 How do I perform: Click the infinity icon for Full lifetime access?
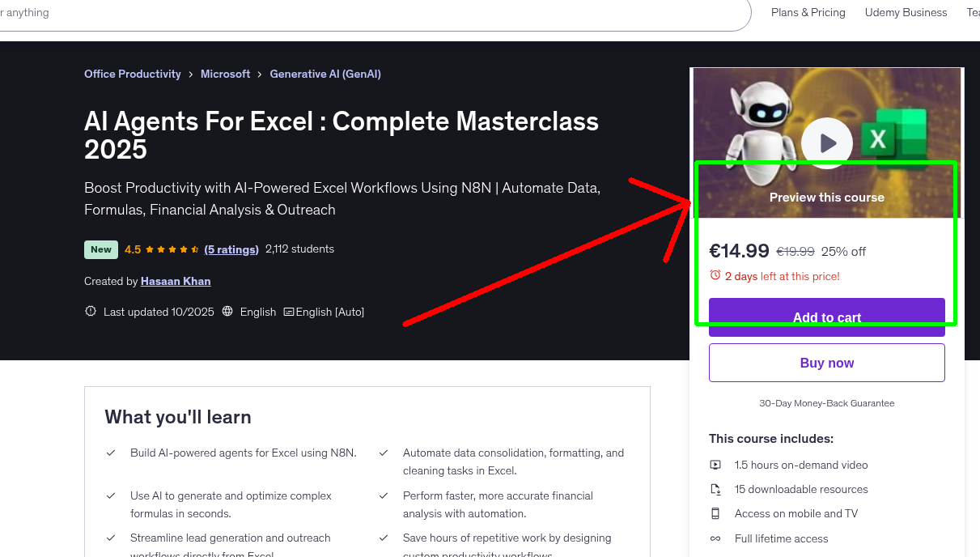(x=715, y=538)
